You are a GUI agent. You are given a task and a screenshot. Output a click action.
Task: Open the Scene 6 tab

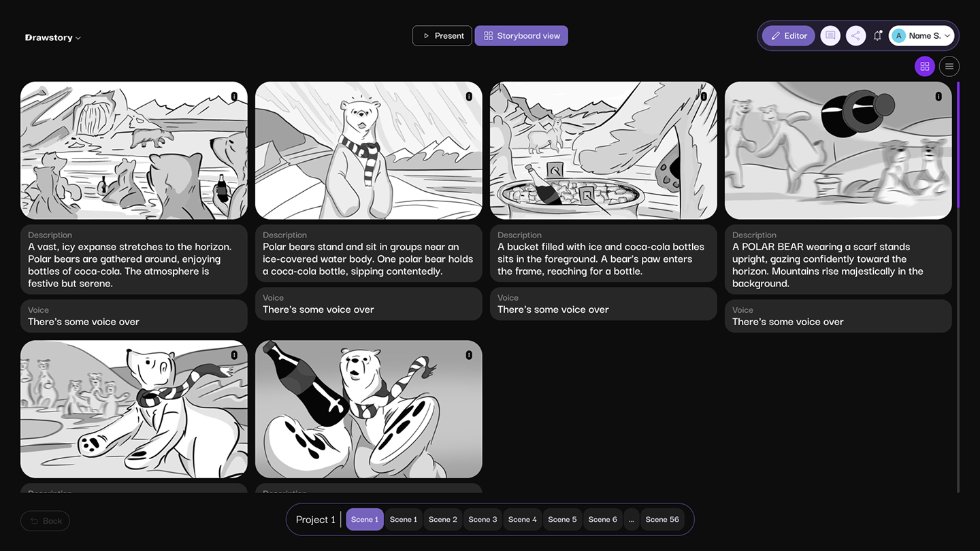pos(603,520)
